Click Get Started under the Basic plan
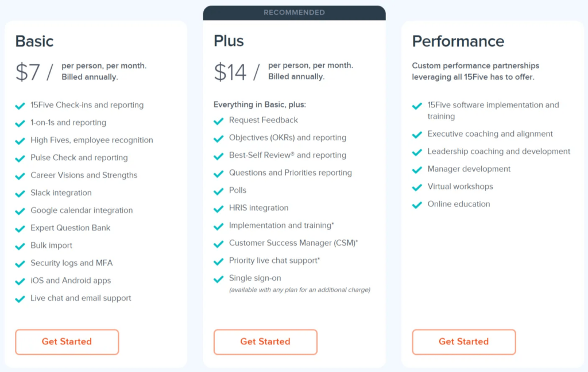This screenshot has width=588, height=372. (x=67, y=342)
